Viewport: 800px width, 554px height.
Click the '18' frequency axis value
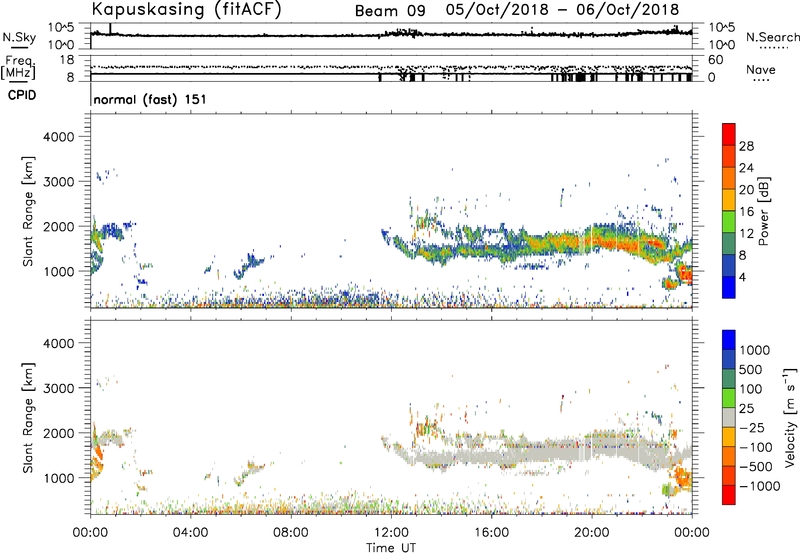66,60
